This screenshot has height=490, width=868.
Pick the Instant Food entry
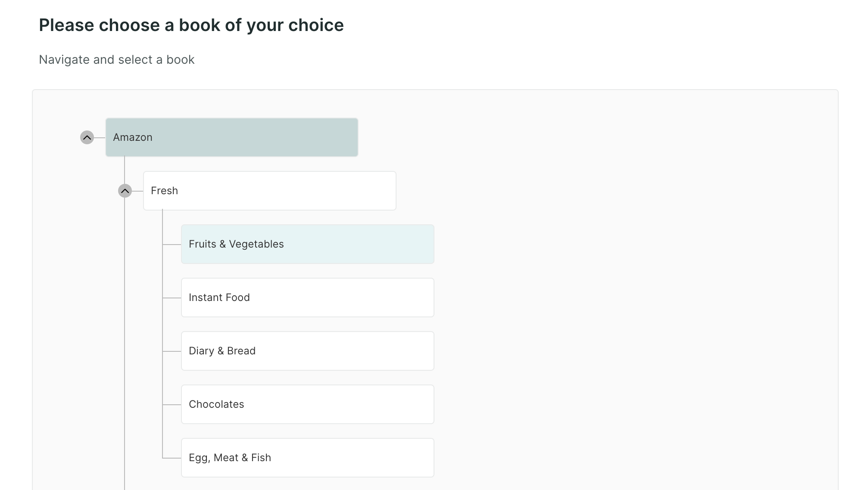point(308,298)
